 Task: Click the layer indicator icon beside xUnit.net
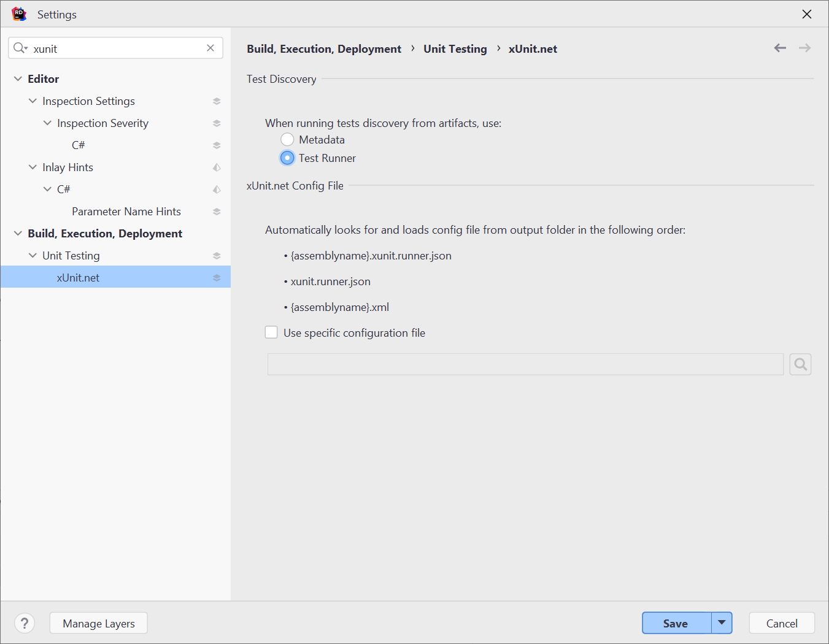(x=217, y=277)
